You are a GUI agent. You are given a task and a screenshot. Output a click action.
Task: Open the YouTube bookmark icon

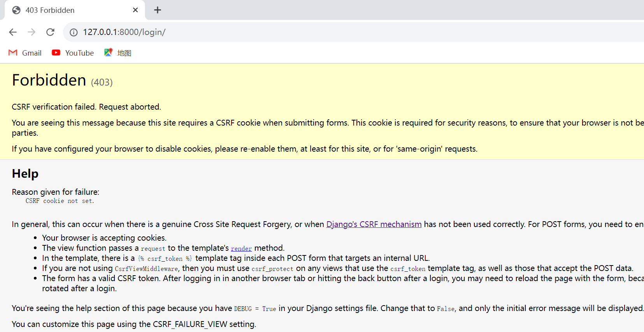tap(56, 53)
